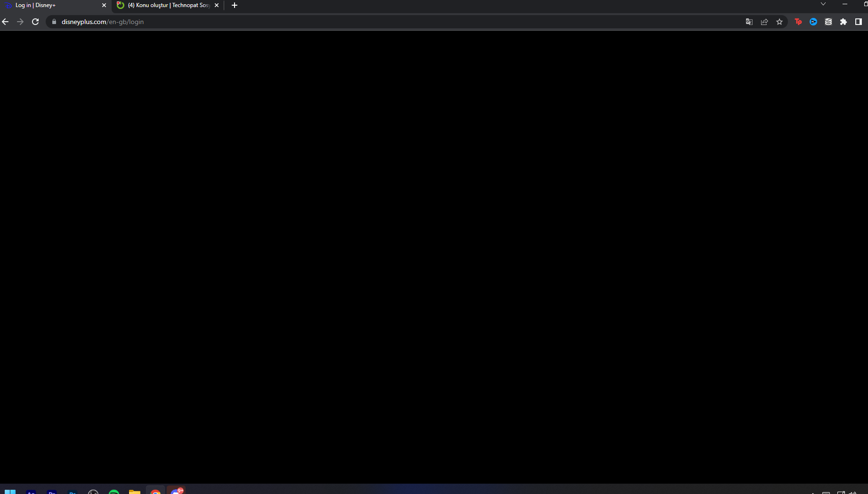Open Spotify from the taskbar

click(x=114, y=493)
